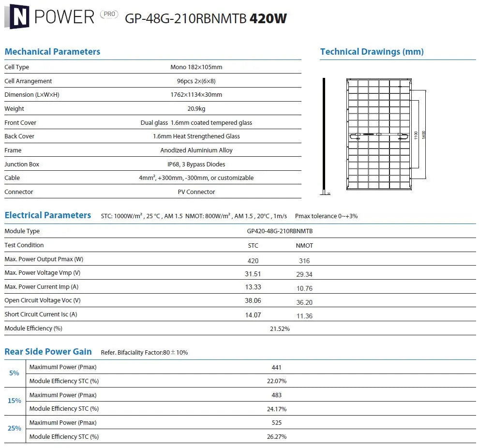479x448 pixels.
Task: Click the 21.52% module efficiency value
Action: (280, 329)
